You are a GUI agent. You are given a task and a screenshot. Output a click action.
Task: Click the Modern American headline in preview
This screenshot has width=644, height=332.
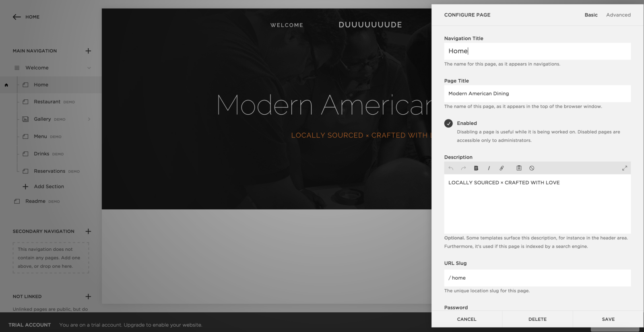coord(324,105)
